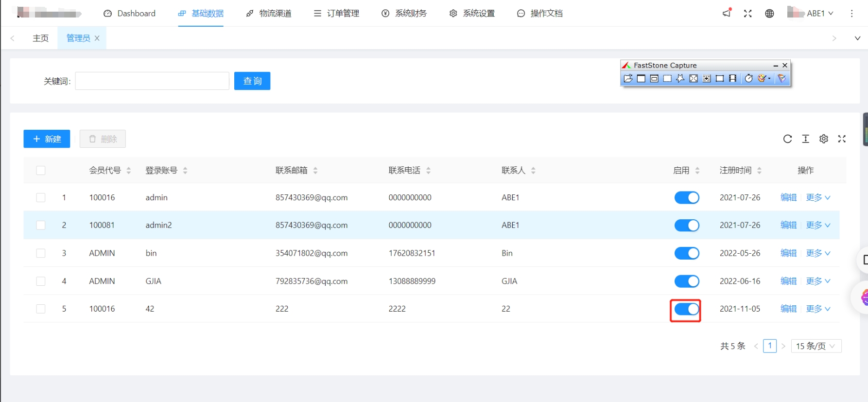
Task: Click 编辑 link for account 42 row
Action: tap(789, 309)
